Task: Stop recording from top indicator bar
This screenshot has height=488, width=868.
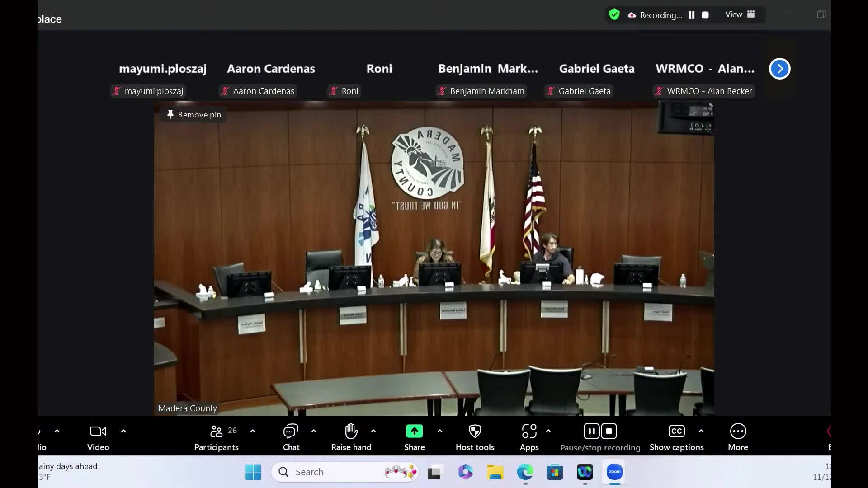Action: [x=705, y=15]
